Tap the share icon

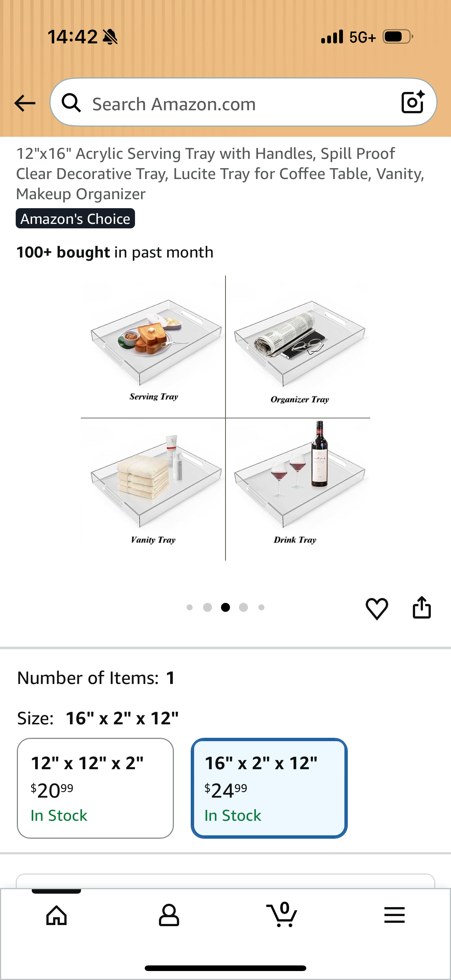[x=422, y=607]
